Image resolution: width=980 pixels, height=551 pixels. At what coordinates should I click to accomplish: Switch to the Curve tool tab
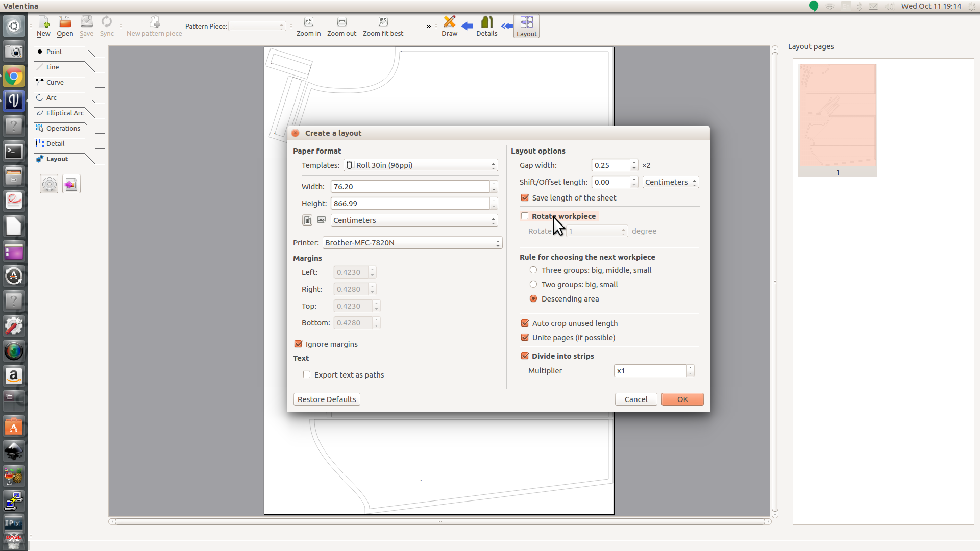click(x=55, y=83)
